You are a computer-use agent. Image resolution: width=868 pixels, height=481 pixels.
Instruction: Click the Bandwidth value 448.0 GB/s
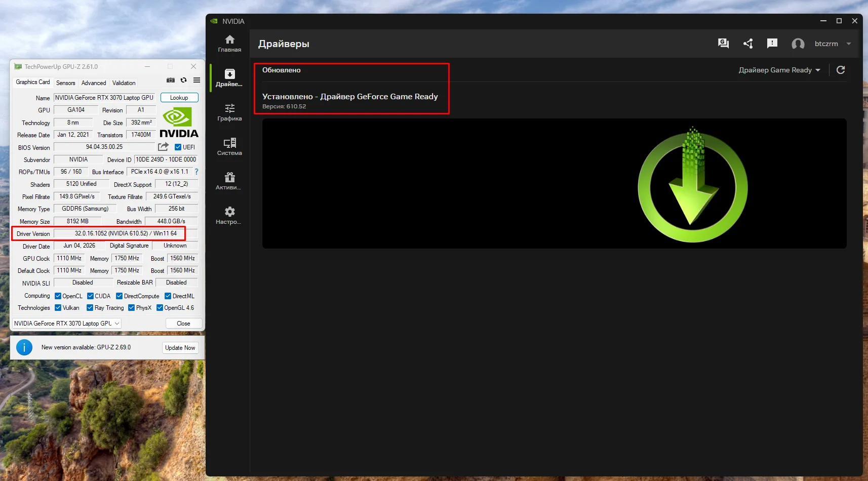click(x=171, y=221)
